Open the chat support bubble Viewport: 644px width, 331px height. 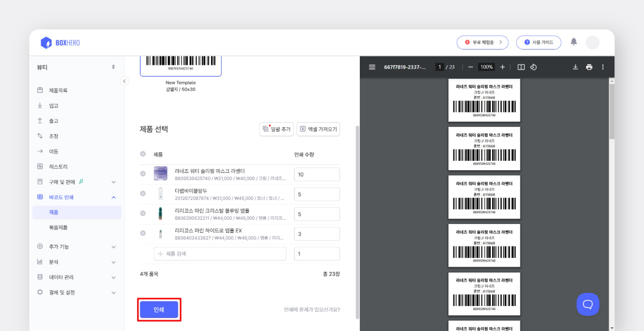tap(588, 304)
